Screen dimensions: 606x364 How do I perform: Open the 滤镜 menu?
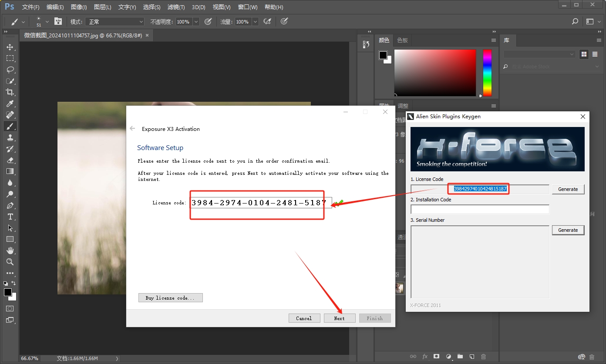(176, 7)
